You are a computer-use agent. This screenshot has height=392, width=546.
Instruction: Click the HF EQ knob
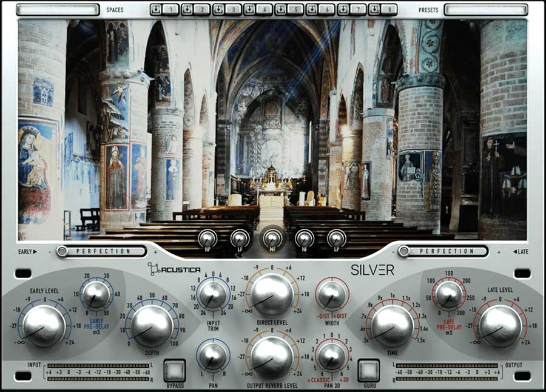[305, 238]
